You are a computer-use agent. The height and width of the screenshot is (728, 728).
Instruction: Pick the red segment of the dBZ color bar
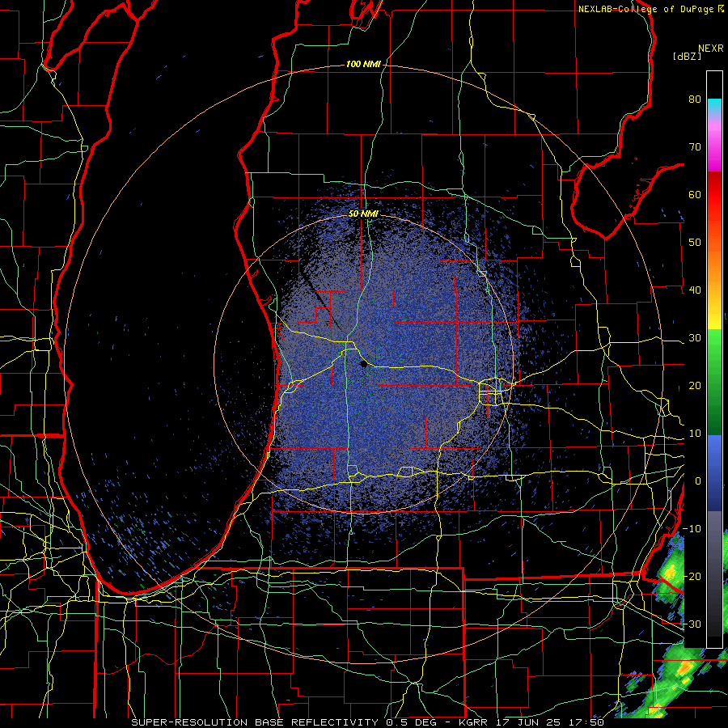click(714, 195)
